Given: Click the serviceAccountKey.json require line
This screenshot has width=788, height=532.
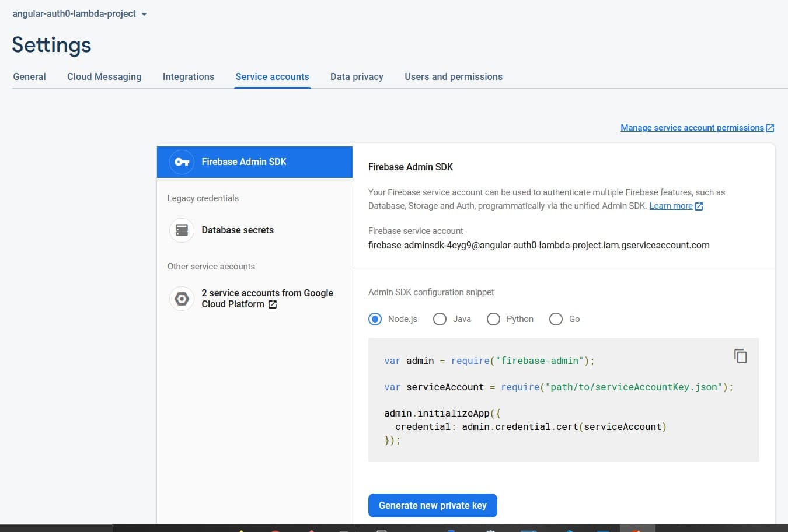Looking at the screenshot, I should coord(559,387).
